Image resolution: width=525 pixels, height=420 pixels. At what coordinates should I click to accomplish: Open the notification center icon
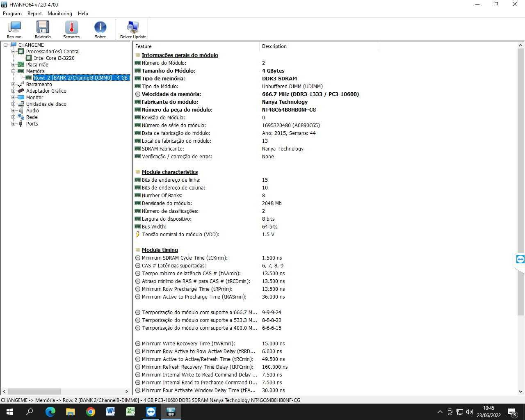[512, 412]
